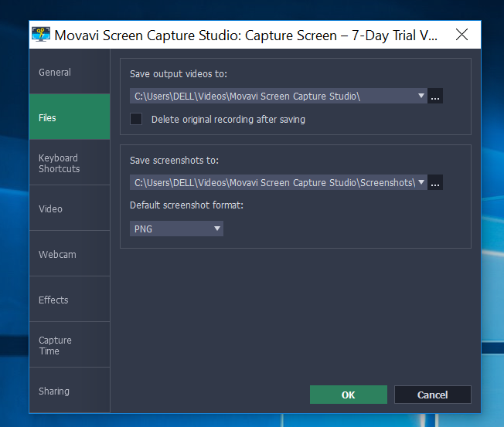This screenshot has width=504, height=427.
Task: Browse for screenshots save folder
Action: [436, 183]
